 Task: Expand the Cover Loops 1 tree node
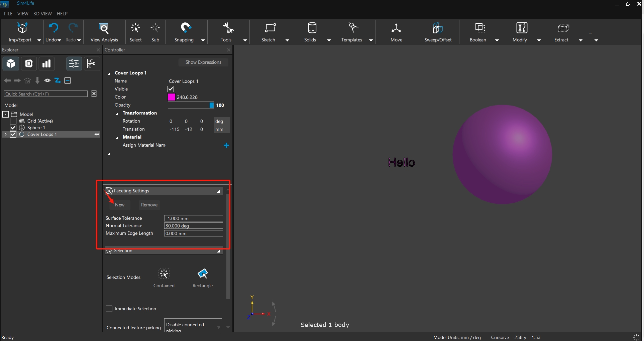pos(6,134)
